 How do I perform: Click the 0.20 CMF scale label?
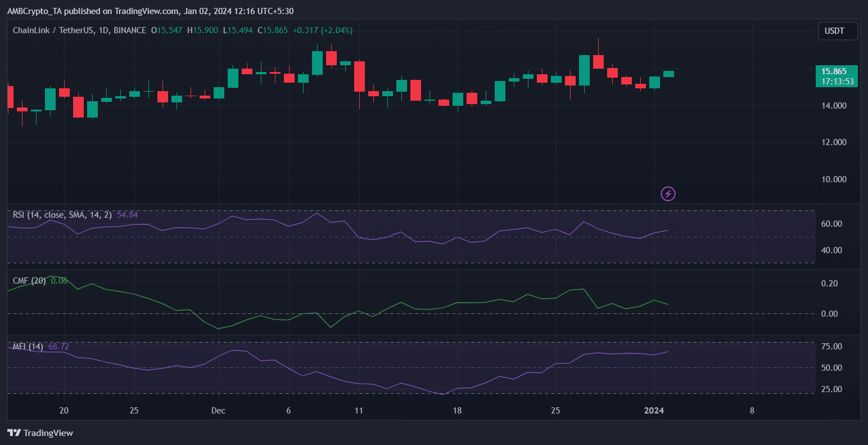pyautogui.click(x=829, y=284)
